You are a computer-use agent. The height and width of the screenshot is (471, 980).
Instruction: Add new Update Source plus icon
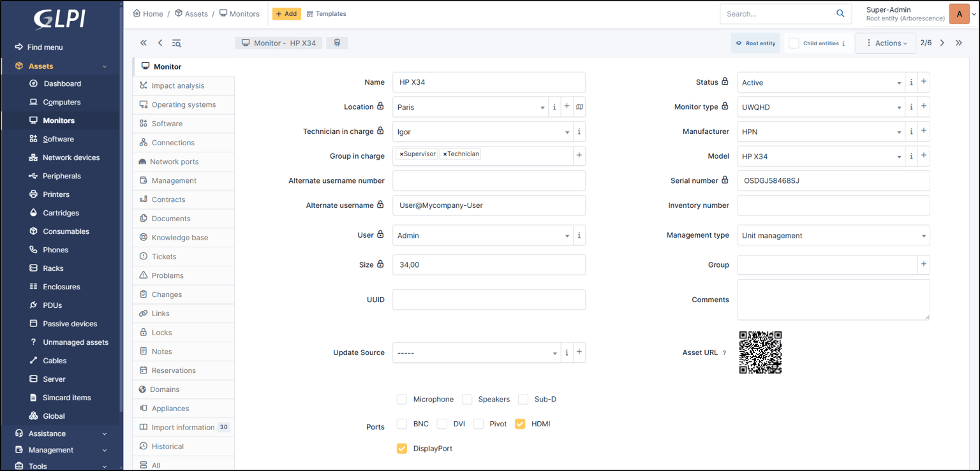pyautogui.click(x=579, y=352)
